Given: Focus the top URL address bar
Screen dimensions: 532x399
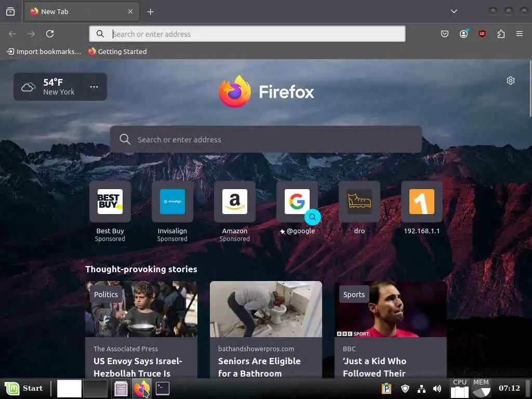Looking at the screenshot, I should (247, 34).
